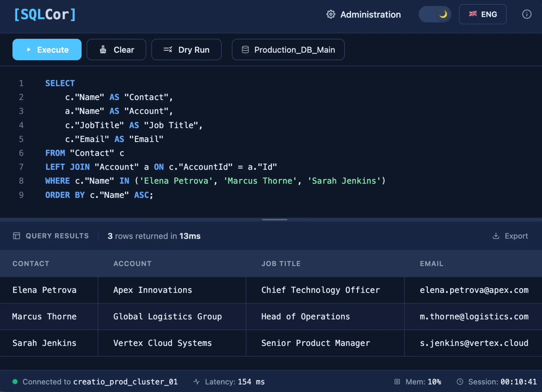The image size is (542, 392).
Task: Click the latency pulse icon
Action: click(x=197, y=382)
